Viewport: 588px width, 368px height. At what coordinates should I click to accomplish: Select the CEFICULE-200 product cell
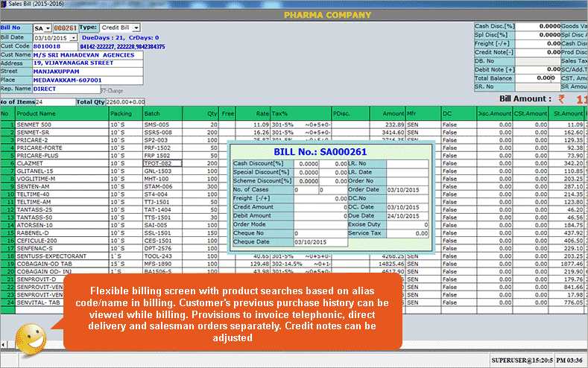click(62, 241)
